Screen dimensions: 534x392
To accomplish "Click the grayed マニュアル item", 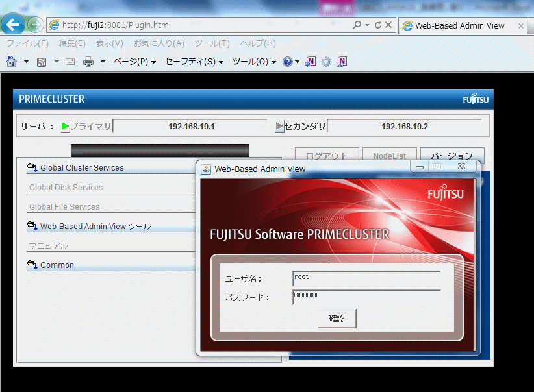I will 110,246.
